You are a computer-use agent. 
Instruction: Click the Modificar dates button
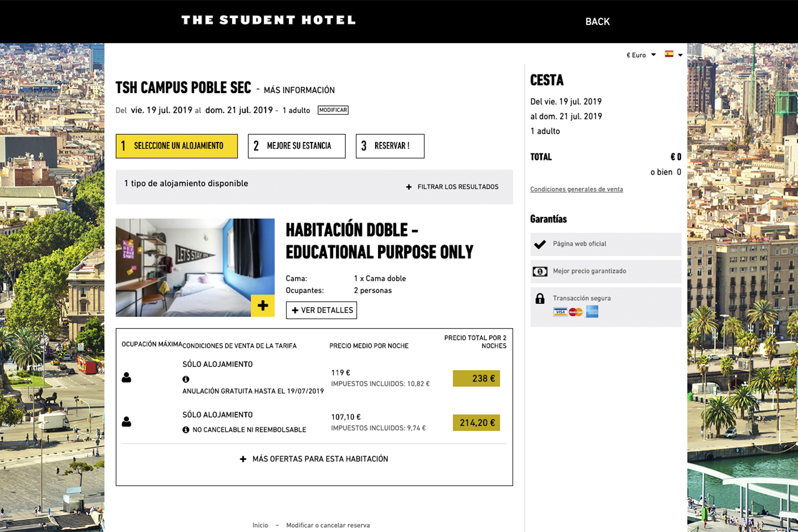pos(333,110)
